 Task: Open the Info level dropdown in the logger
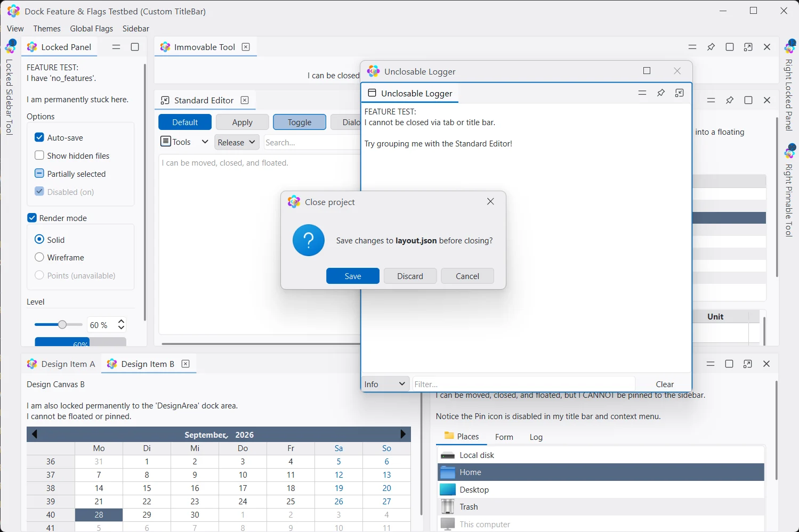(386, 384)
